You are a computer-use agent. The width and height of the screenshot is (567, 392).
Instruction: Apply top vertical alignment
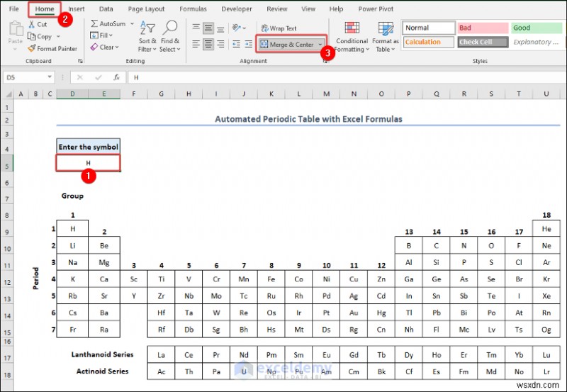pos(196,28)
